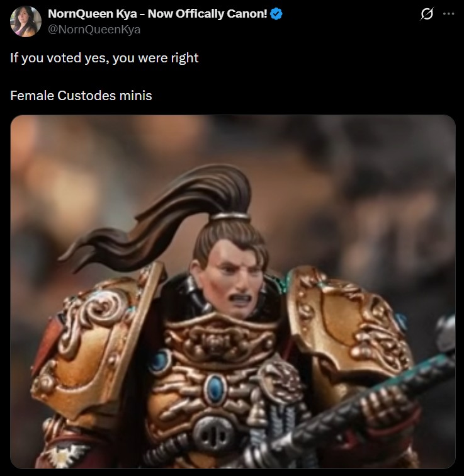Click the text "If you voted yes, you were right"
This screenshot has width=464, height=476.
pos(105,58)
